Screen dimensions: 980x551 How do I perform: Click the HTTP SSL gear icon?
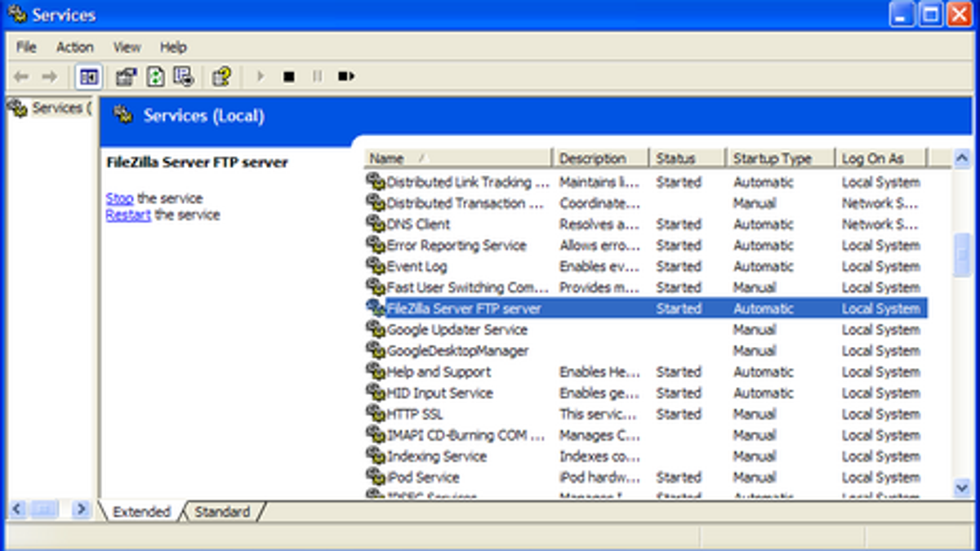375,415
